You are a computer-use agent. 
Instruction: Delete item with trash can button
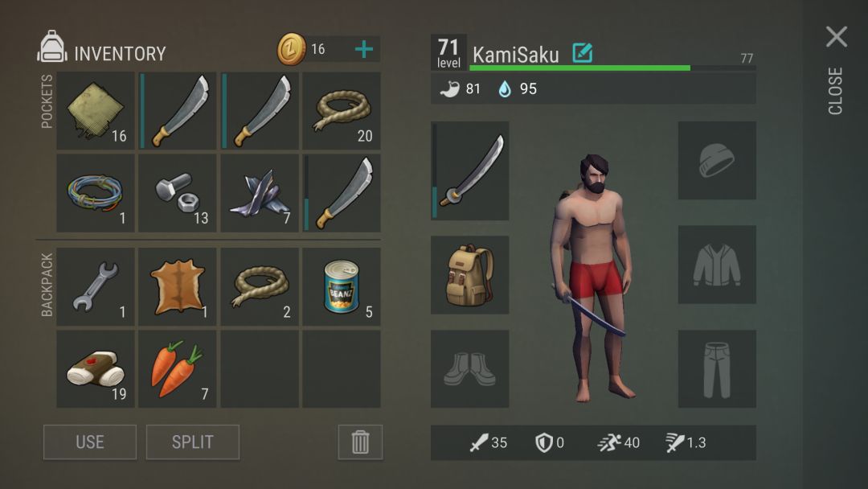pyautogui.click(x=360, y=442)
